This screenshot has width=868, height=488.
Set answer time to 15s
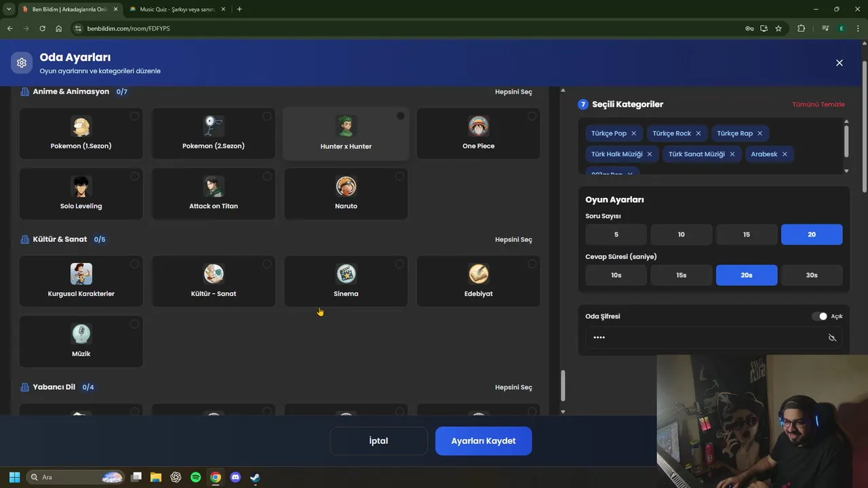click(682, 275)
